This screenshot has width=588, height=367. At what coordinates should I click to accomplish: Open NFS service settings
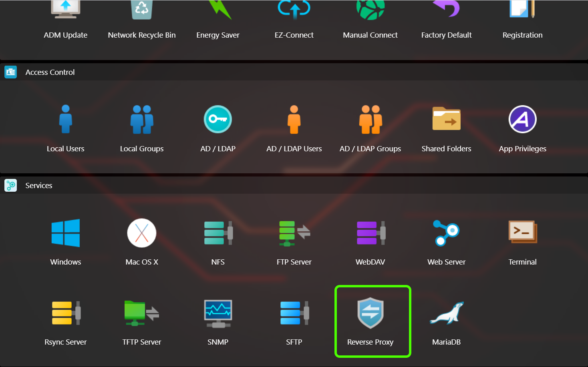point(218,242)
